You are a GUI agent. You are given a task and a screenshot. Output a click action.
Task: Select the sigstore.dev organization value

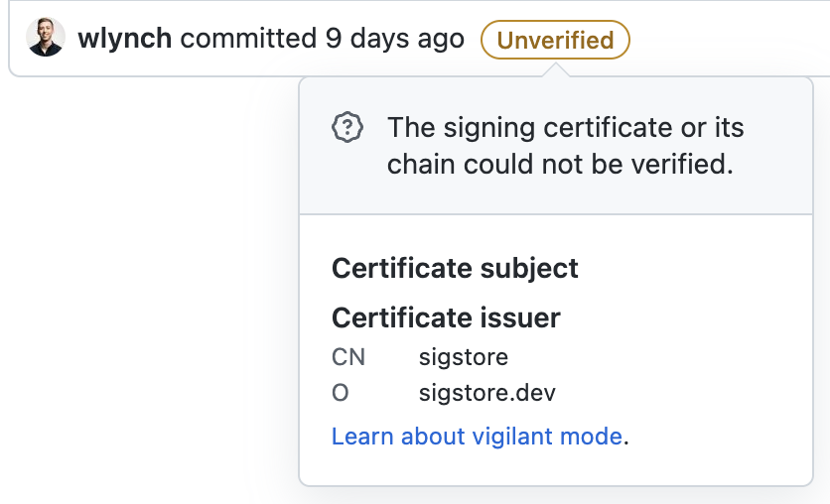[487, 393]
